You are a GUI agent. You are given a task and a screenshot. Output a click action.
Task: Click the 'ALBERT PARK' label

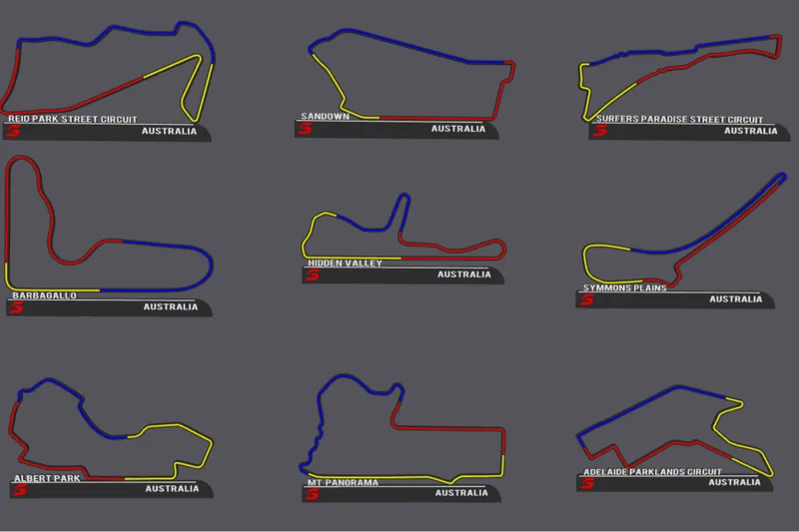point(47,478)
